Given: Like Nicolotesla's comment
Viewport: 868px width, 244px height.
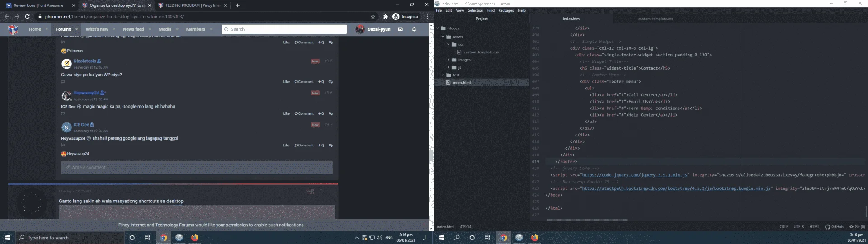Looking at the screenshot, I should [286, 82].
